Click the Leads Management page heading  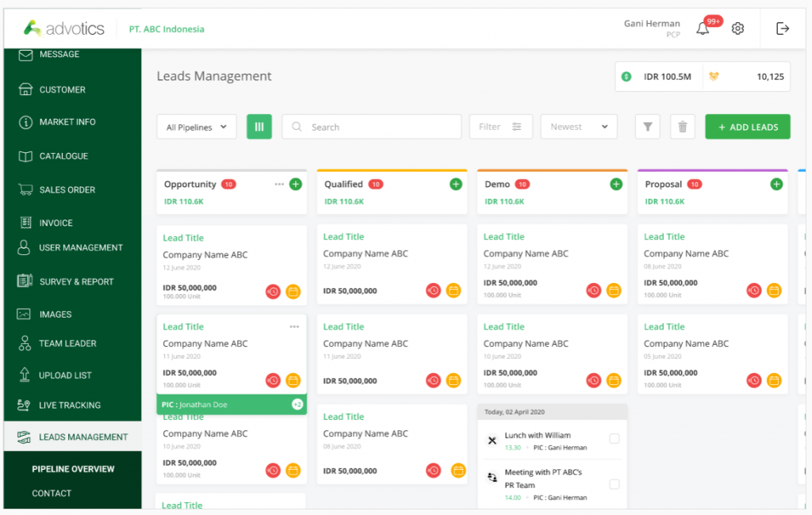214,76
